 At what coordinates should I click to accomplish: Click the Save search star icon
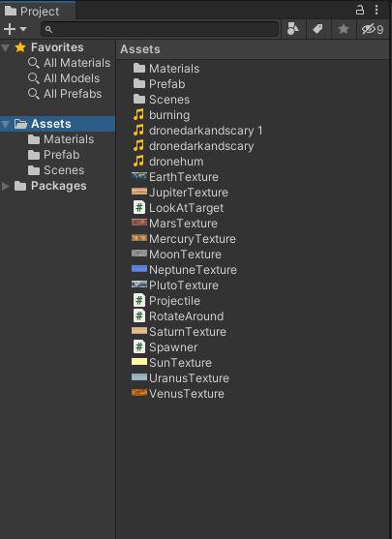[x=344, y=29]
